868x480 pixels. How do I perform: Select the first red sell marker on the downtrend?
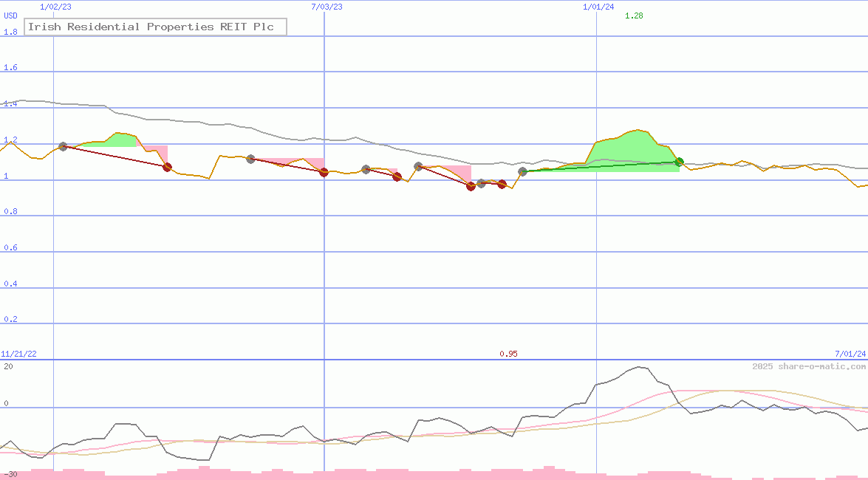168,167
